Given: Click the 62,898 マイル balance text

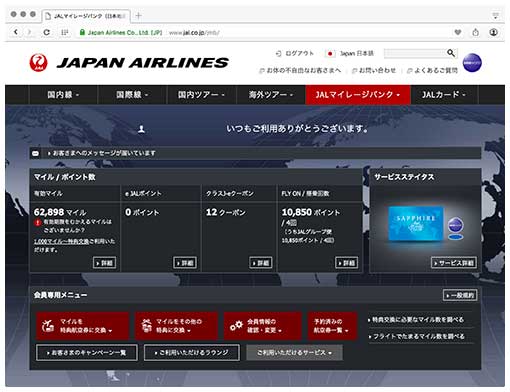Looking at the screenshot, I should tap(60, 212).
